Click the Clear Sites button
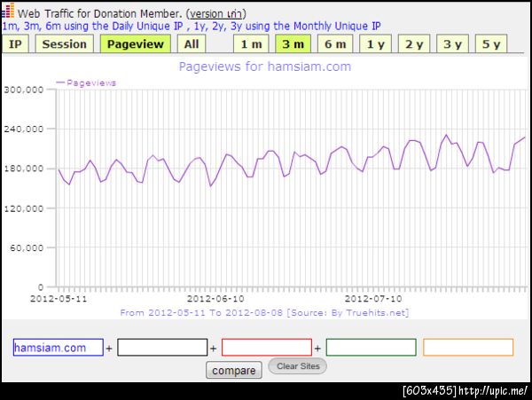This screenshot has width=532, height=400. click(x=298, y=366)
